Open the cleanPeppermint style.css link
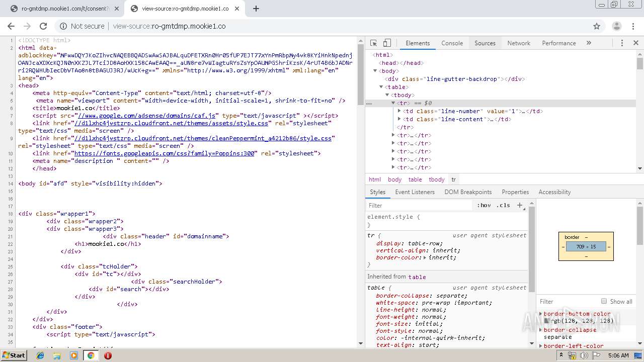Image resolution: width=644 pixels, height=362 pixels. [203, 138]
